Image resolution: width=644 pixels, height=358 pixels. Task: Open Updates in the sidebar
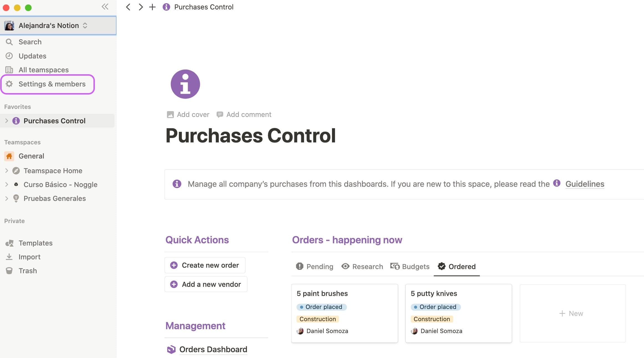coord(32,56)
